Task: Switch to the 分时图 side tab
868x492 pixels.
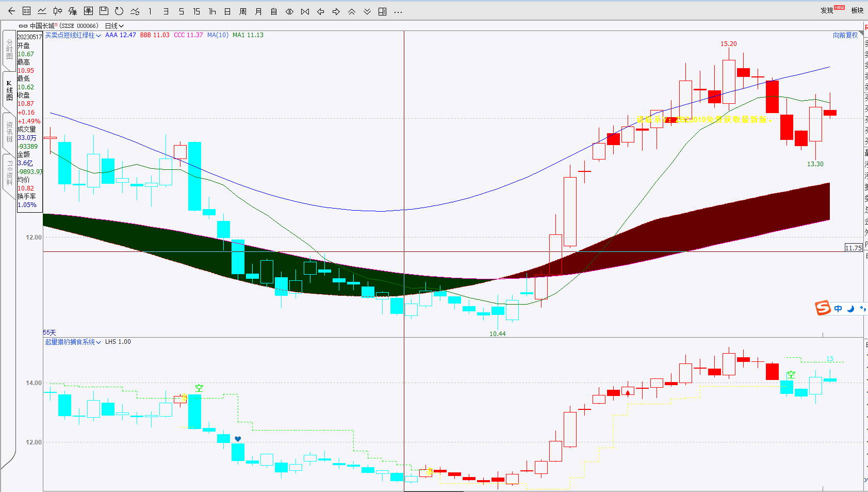Action: pos(9,50)
